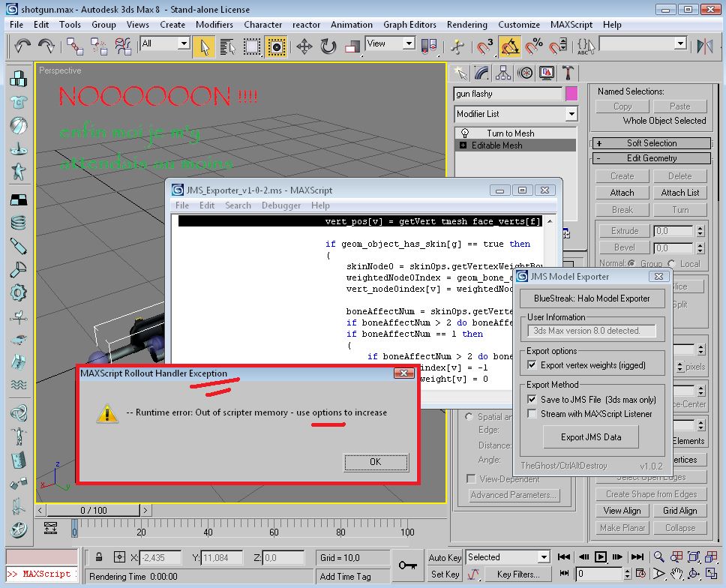Click the Key Filters... button
The width and height of the screenshot is (726, 588).
point(518,574)
